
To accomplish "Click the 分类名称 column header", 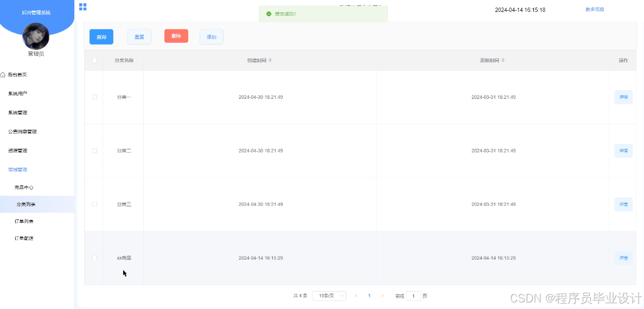I will (124, 60).
